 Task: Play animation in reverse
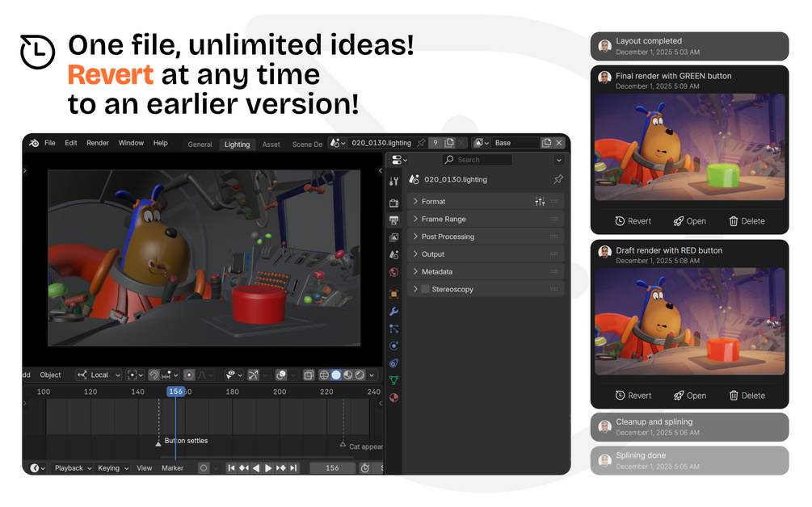click(x=256, y=468)
